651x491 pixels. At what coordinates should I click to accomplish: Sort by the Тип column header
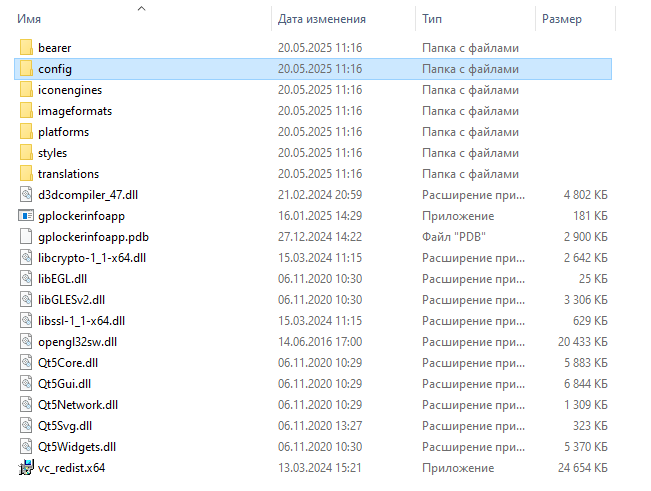tap(432, 19)
